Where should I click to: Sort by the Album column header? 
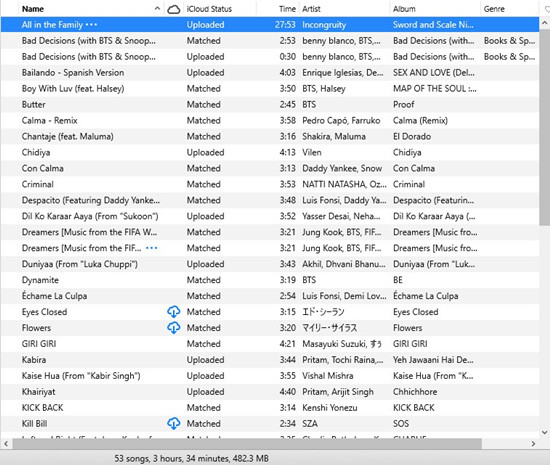(404, 9)
